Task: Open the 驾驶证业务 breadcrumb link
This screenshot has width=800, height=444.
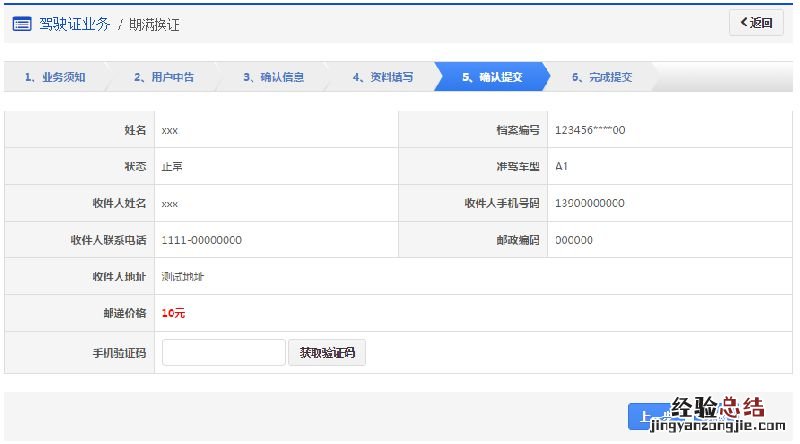Action: (x=75, y=24)
